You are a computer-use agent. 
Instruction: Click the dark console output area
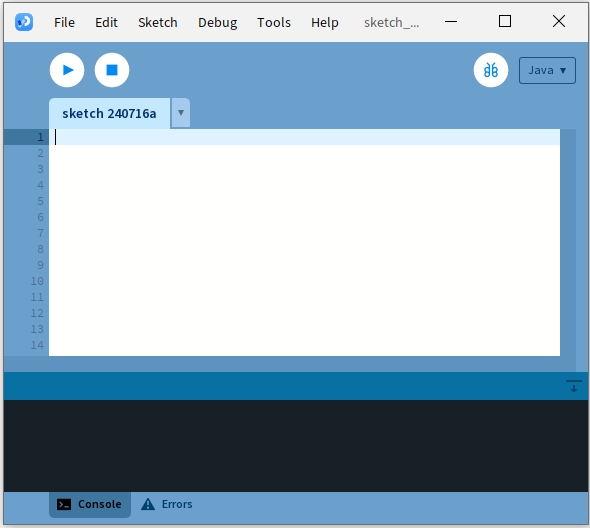pos(296,446)
